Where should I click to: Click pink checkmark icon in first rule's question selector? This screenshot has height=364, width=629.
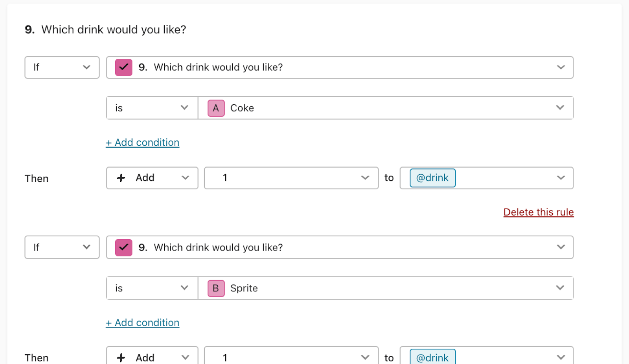pos(123,68)
